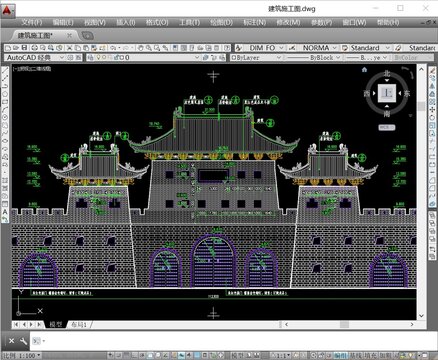Open the 绘图(D) menu
The height and width of the screenshot is (360, 438).
pos(221,23)
